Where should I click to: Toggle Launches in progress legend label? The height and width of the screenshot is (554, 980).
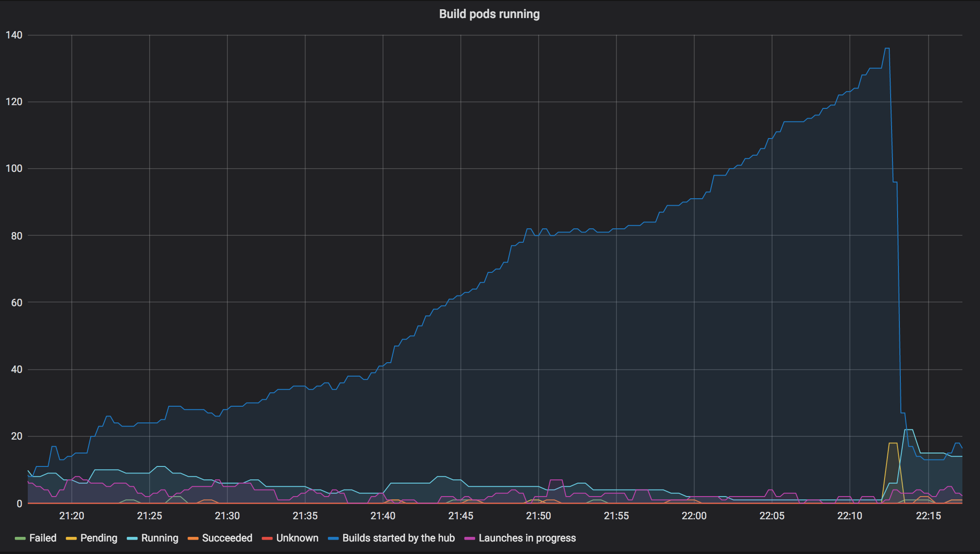[527, 538]
